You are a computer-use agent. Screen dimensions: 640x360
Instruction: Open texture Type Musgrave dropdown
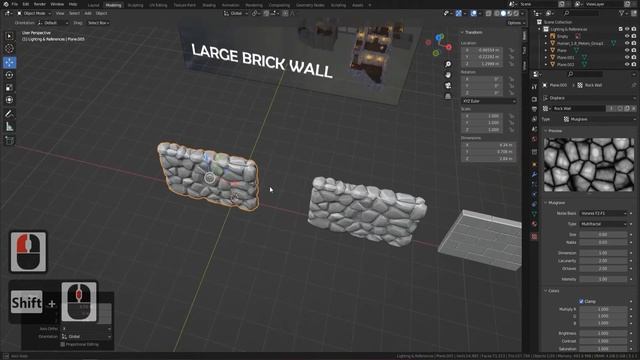(x=600, y=119)
